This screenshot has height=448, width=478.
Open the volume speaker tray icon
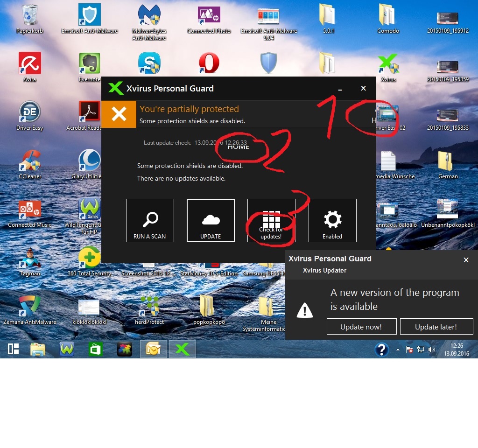432,350
